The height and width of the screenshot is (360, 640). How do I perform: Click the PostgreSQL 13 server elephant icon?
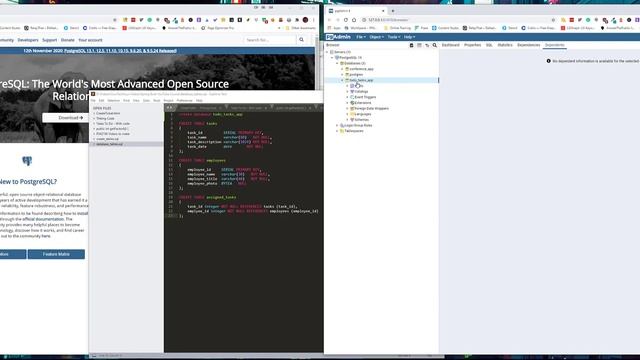tap(337, 58)
